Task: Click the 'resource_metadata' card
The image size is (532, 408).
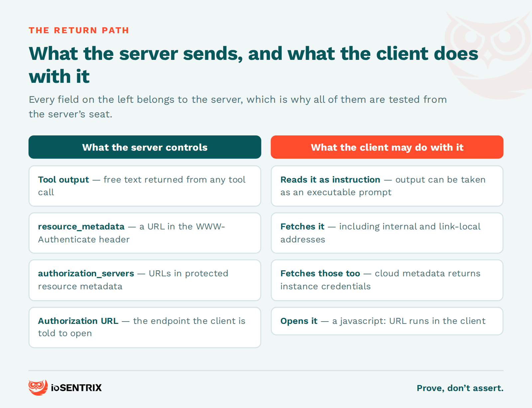Action: (x=145, y=233)
